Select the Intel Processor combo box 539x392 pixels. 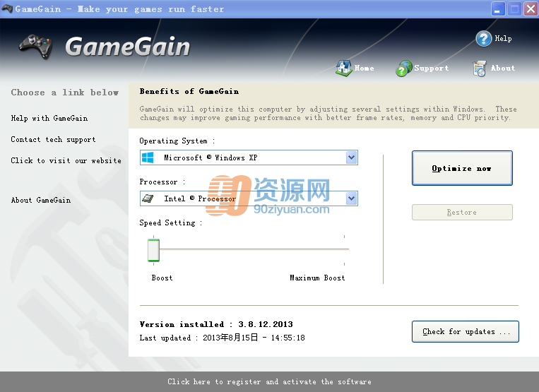(x=249, y=198)
